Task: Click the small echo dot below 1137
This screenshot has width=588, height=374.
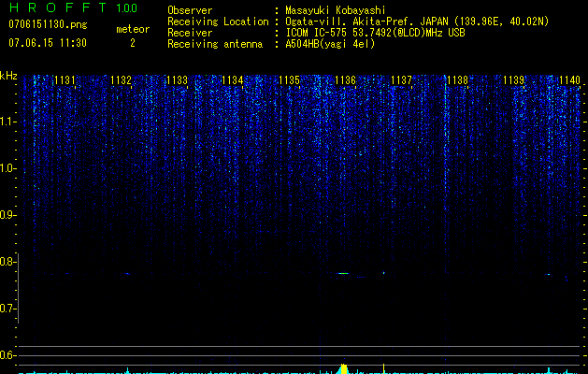Action: click(x=383, y=273)
